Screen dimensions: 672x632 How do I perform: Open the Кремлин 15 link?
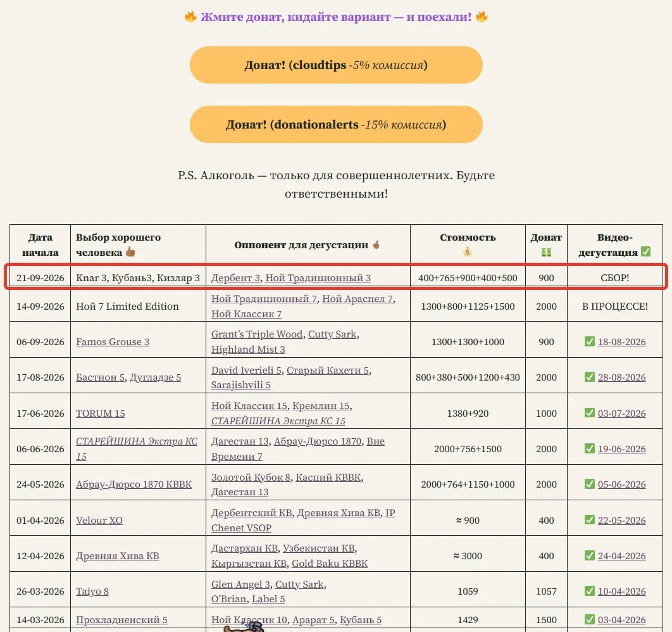pyautogui.click(x=321, y=406)
